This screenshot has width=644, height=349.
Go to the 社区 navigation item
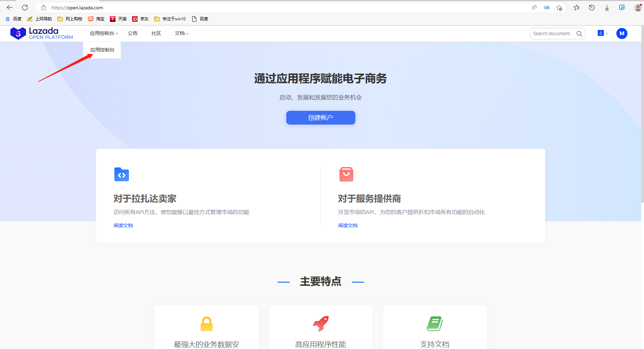[x=156, y=33]
